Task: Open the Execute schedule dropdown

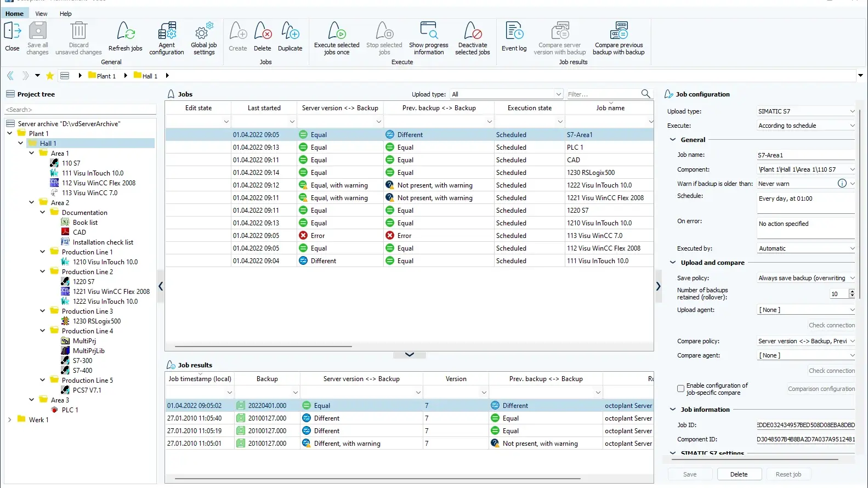Action: tap(806, 126)
